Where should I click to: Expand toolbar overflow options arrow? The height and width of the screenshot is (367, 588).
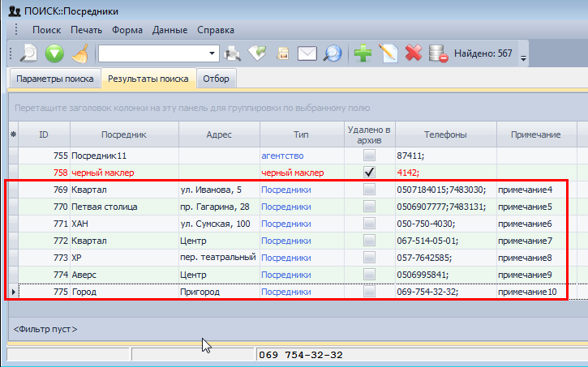tap(523, 58)
